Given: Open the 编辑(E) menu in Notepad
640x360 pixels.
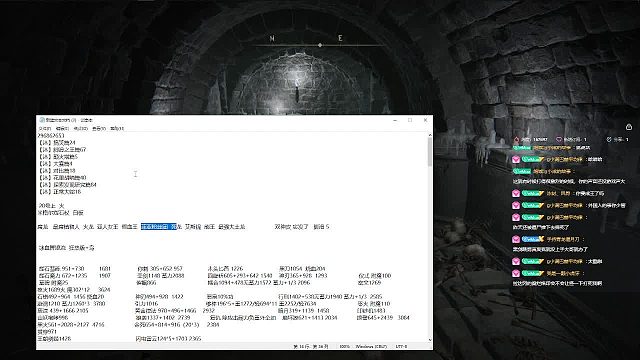Looking at the screenshot, I should click(x=62, y=129).
